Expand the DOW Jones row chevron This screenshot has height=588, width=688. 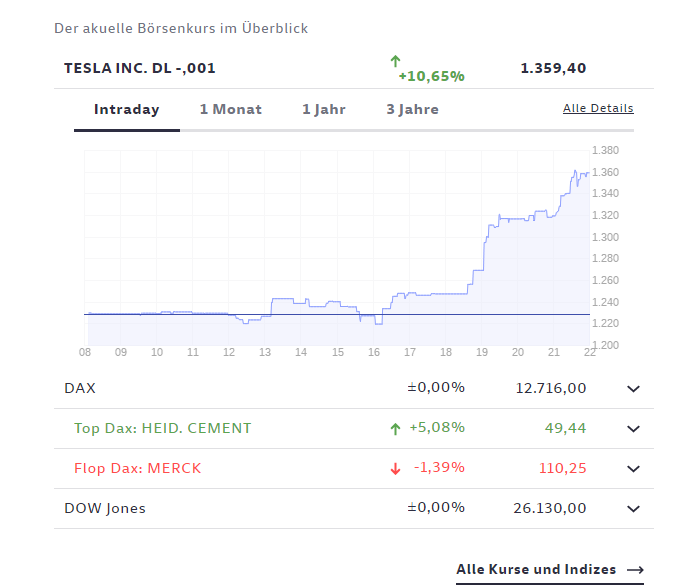point(633,509)
